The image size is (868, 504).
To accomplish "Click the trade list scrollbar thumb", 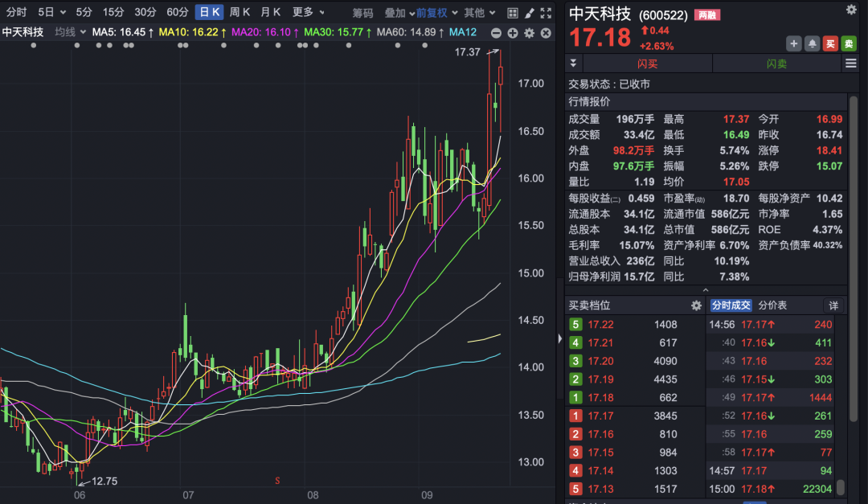I will [841, 487].
